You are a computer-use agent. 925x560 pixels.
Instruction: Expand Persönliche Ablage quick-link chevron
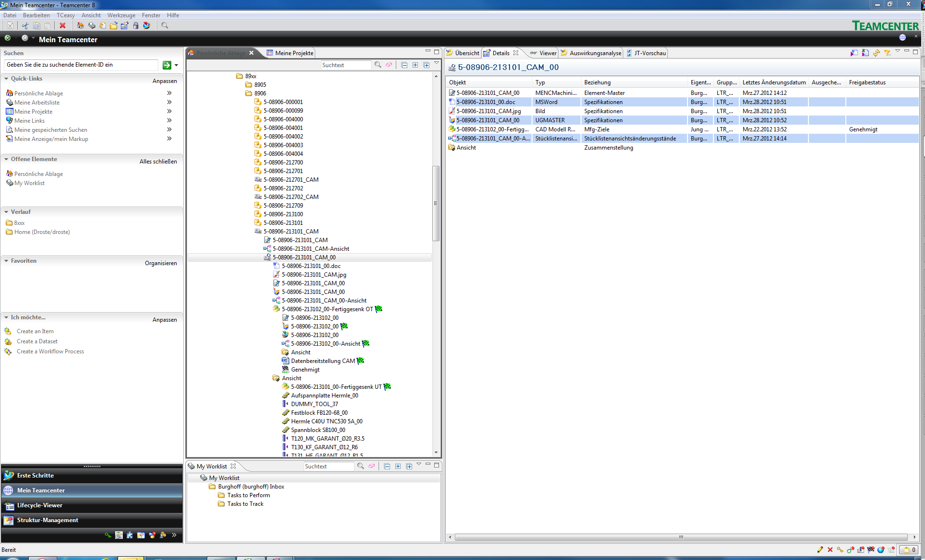169,93
